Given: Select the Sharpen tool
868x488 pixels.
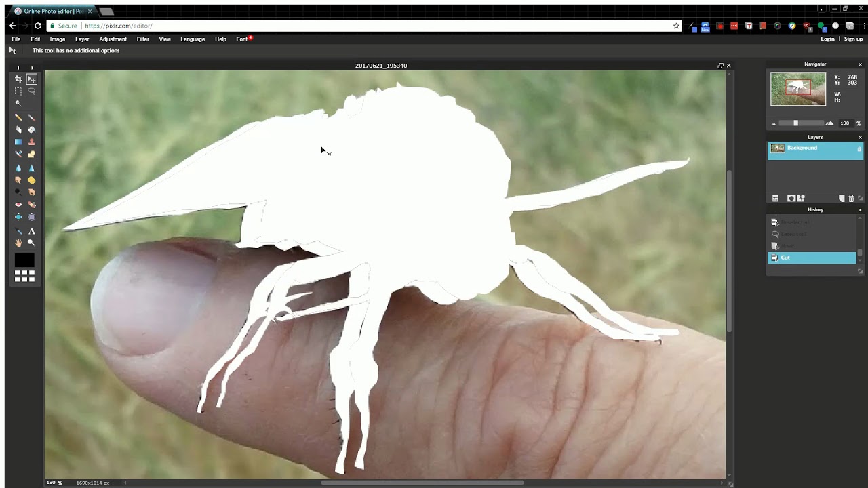Looking at the screenshot, I should coord(31,167).
